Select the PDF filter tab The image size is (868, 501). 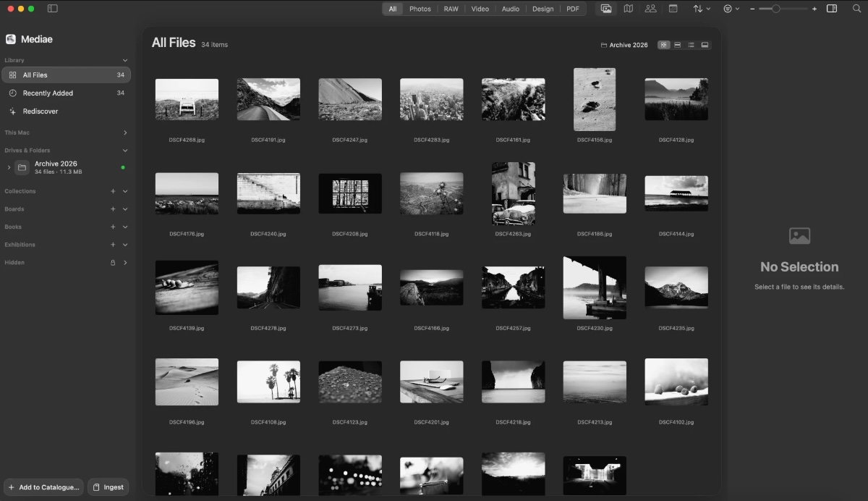click(x=573, y=9)
